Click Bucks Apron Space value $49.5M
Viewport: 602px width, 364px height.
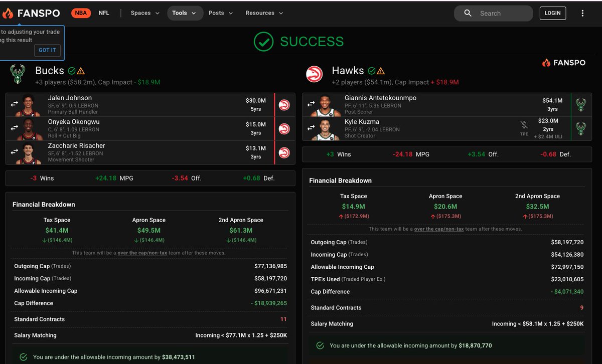click(x=149, y=231)
